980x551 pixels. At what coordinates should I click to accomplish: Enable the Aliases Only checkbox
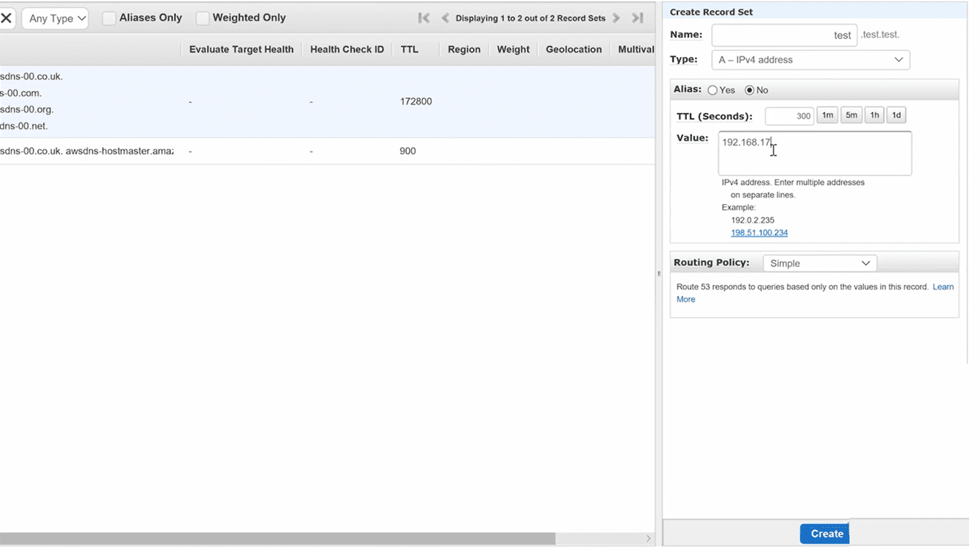(x=109, y=18)
